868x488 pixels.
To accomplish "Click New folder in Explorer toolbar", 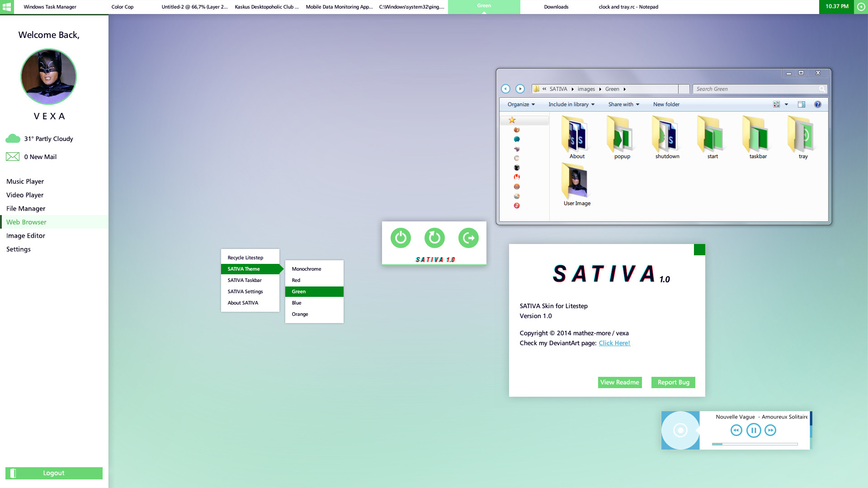I will pyautogui.click(x=666, y=104).
